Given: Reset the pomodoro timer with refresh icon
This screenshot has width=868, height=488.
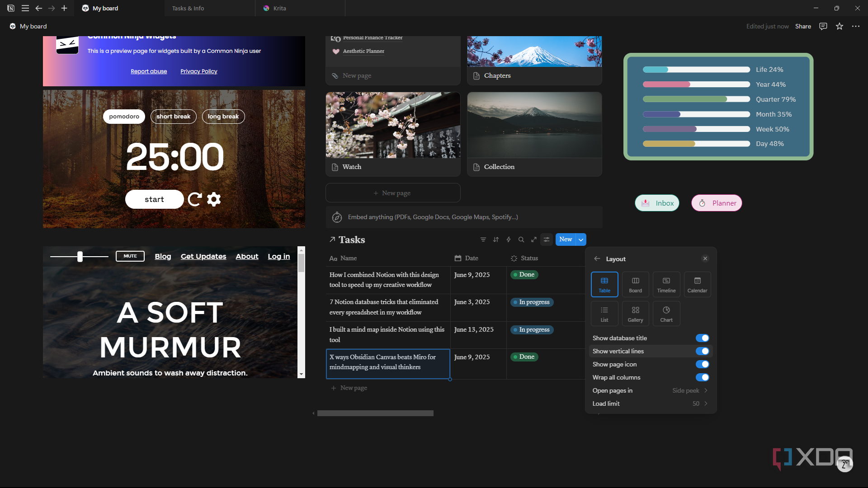Looking at the screenshot, I should pos(195,199).
